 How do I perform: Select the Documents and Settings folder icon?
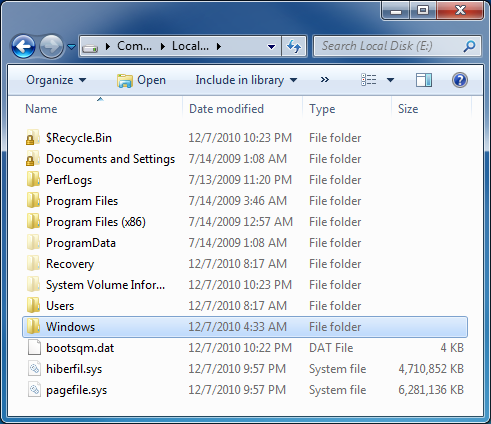pos(33,159)
